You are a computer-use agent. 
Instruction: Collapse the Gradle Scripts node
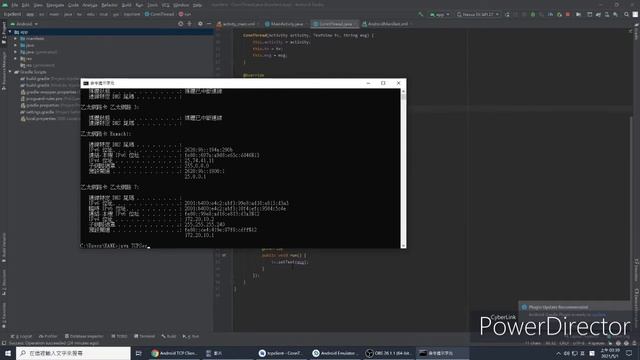pyautogui.click(x=10, y=72)
